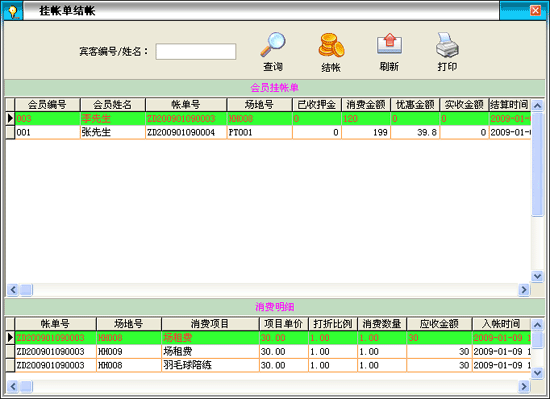Close the 挂帐单结帐 window
The image size is (550, 399).
point(535,11)
